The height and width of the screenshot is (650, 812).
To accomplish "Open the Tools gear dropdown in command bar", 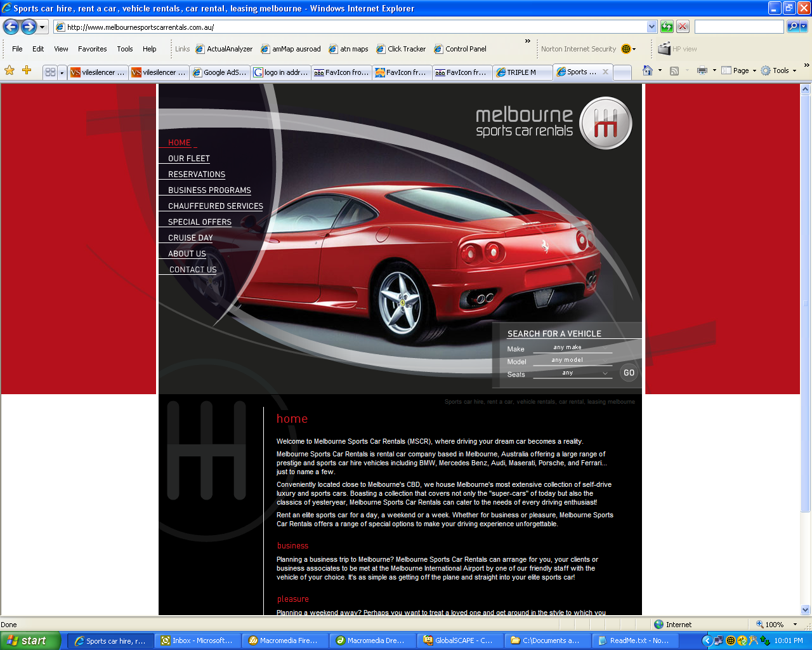I will (x=778, y=70).
